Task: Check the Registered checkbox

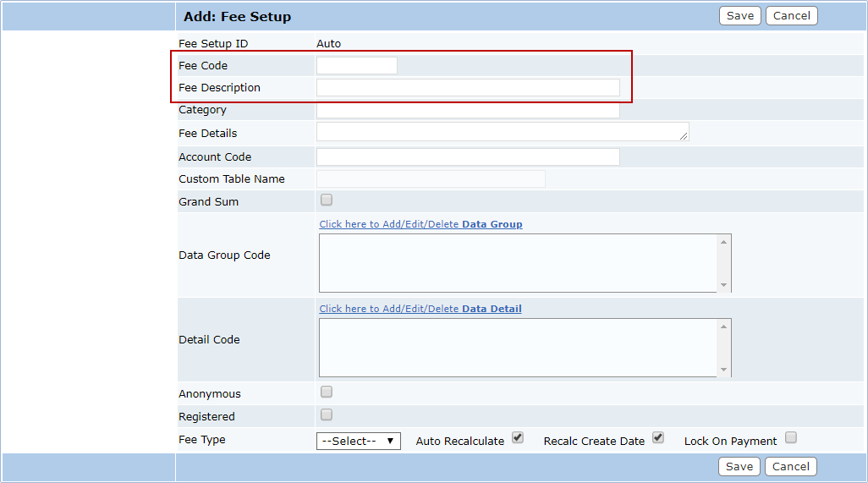Action: tap(327, 415)
